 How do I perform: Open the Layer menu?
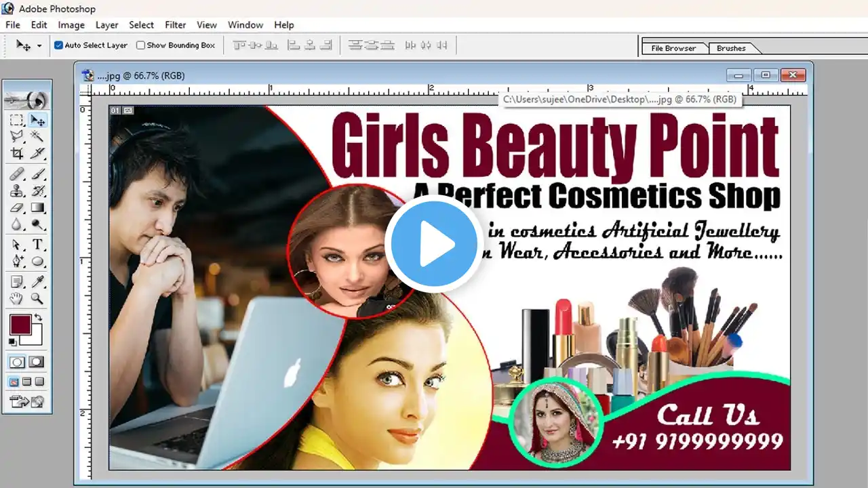(106, 25)
